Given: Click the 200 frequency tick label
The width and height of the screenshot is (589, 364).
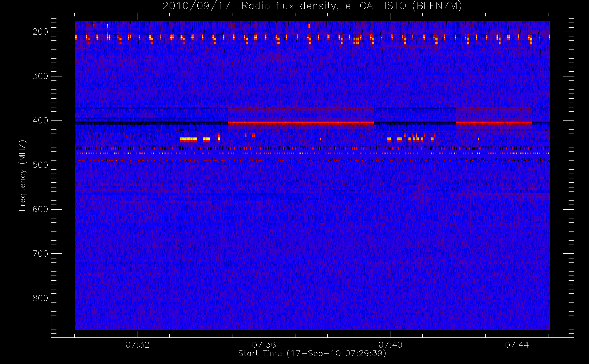Looking at the screenshot, I should pyautogui.click(x=40, y=32).
